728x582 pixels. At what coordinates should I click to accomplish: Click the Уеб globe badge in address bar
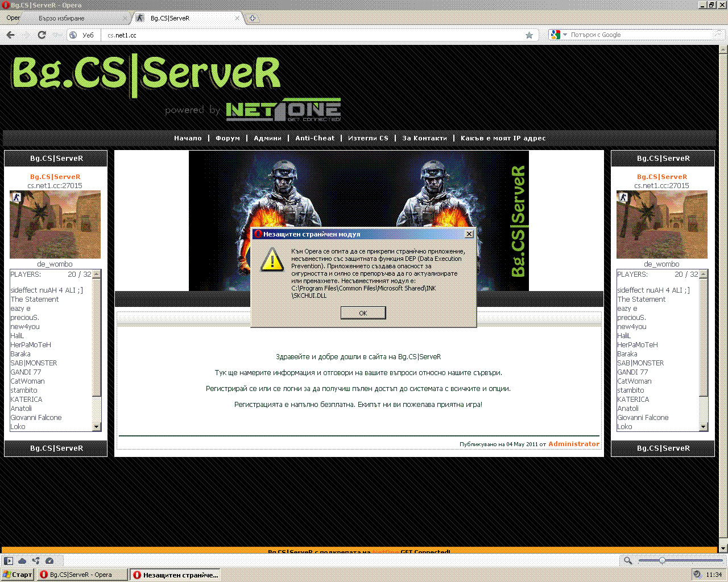(x=81, y=35)
